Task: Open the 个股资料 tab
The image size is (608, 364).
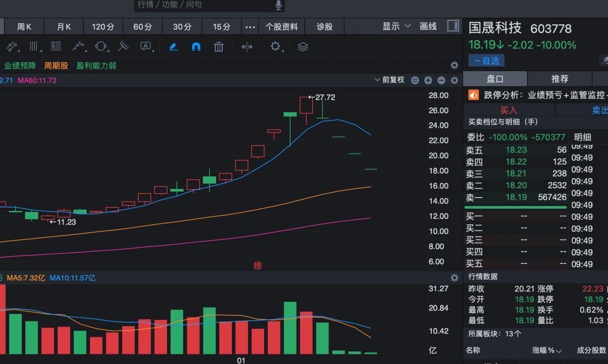Action: 282,27
